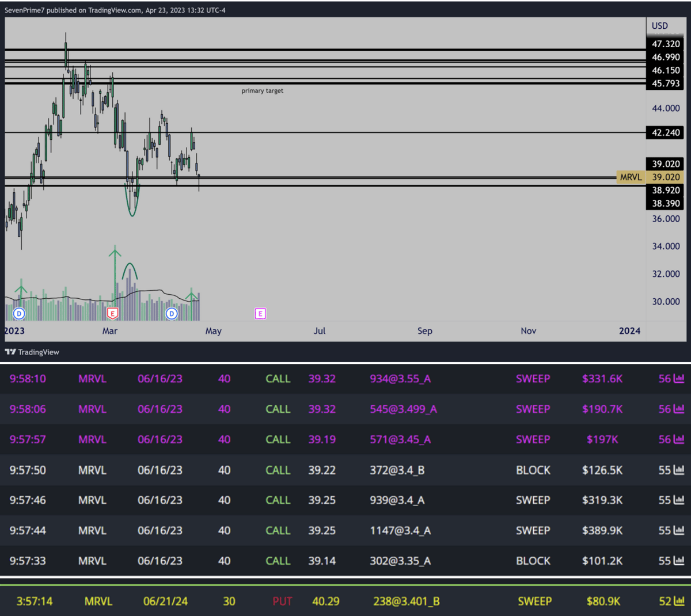This screenshot has height=616, width=691.
Task: Click the 47.320 price level label
Action: point(666,44)
